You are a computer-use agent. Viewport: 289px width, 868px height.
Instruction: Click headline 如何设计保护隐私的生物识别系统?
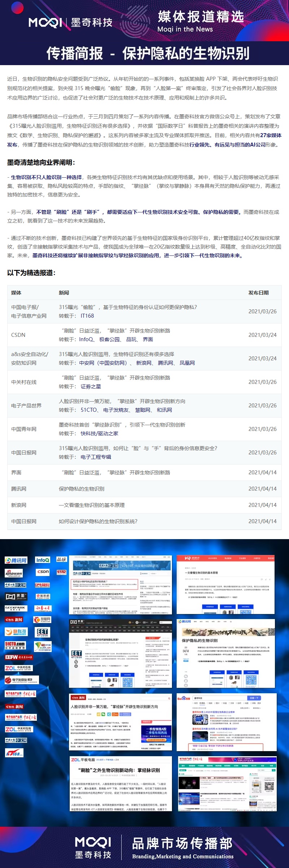click(x=98, y=521)
